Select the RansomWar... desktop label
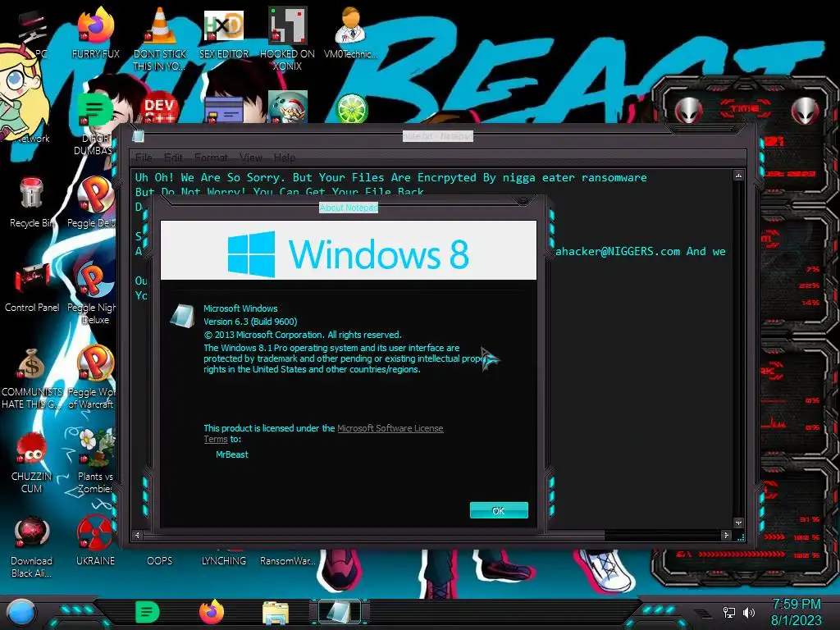 point(288,561)
